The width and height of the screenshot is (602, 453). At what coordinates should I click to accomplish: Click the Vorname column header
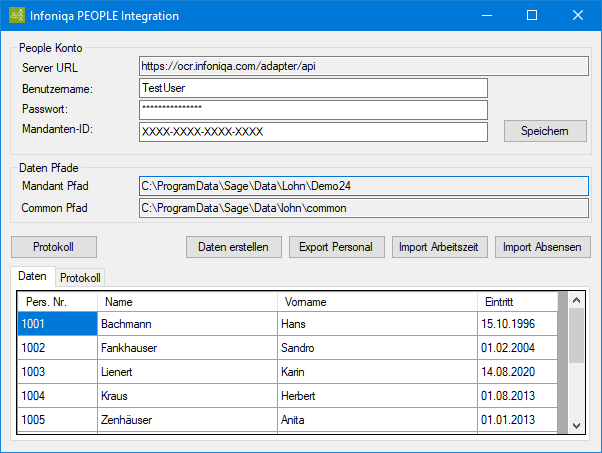377,302
